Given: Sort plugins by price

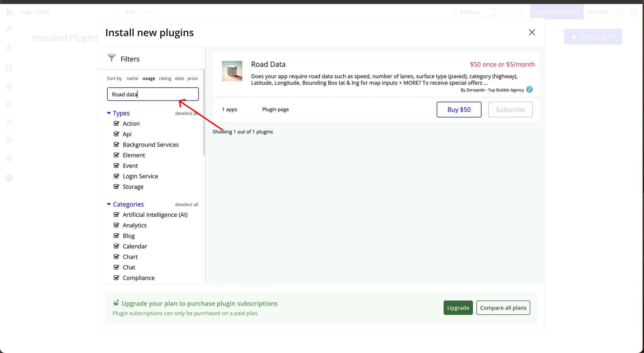Looking at the screenshot, I should click(x=192, y=78).
